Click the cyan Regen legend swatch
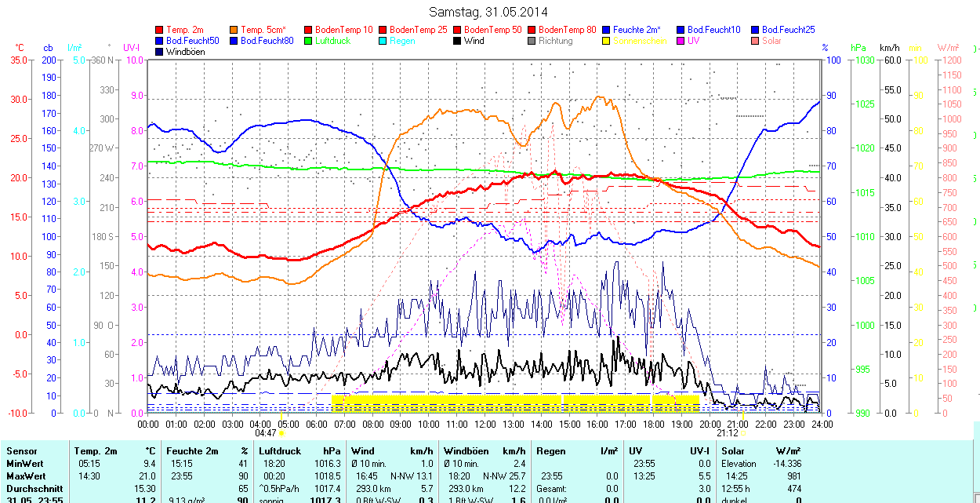This screenshot has width=980, height=503. [x=383, y=41]
